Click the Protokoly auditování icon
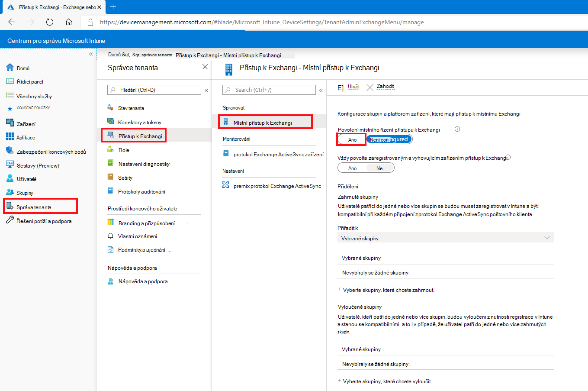The height and width of the screenshot is (391, 588). (111, 191)
